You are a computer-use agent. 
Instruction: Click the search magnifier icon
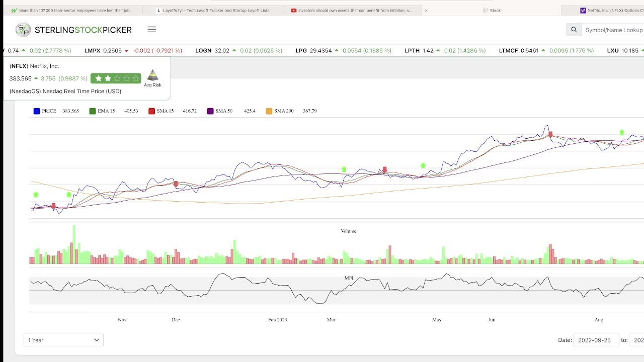point(574,30)
